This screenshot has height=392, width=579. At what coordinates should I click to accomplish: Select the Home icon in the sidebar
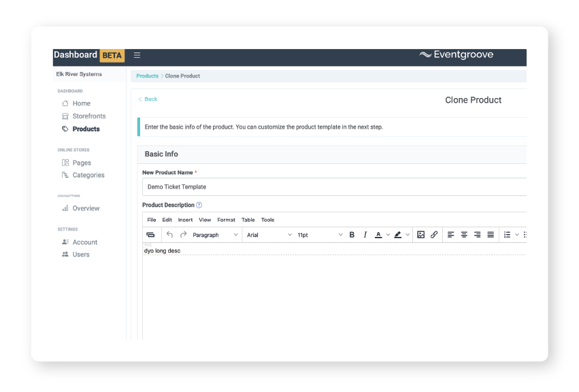pyautogui.click(x=65, y=103)
